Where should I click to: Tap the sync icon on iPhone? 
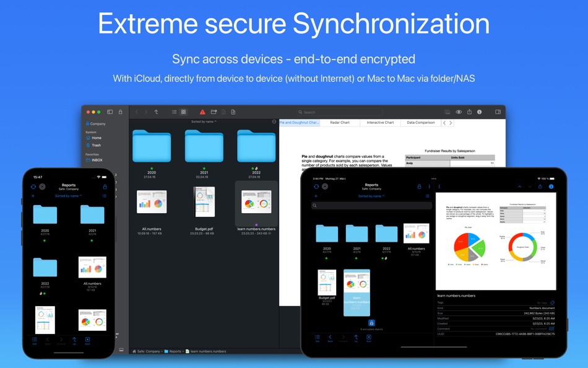pos(33,186)
